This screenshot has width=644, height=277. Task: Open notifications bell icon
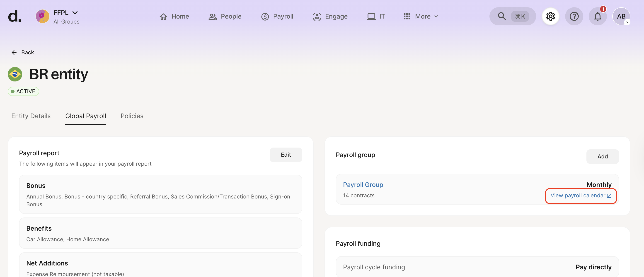[598, 16]
